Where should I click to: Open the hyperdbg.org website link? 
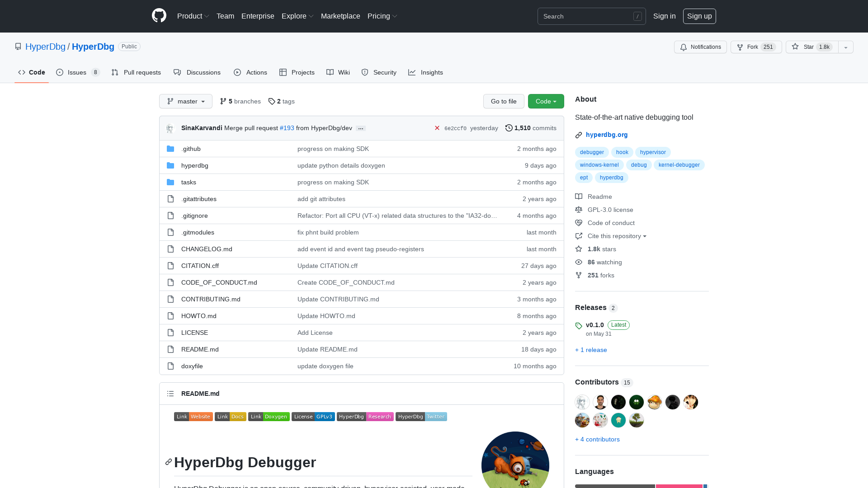(607, 135)
